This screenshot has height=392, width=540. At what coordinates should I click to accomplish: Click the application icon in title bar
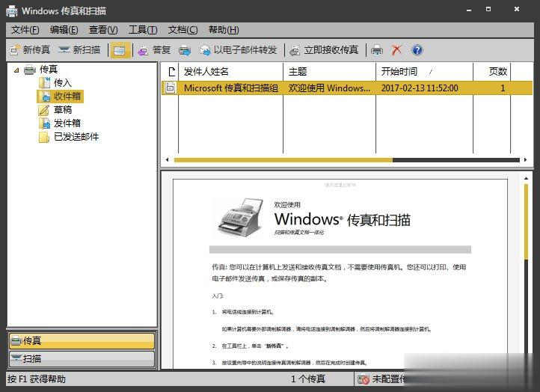point(11,11)
